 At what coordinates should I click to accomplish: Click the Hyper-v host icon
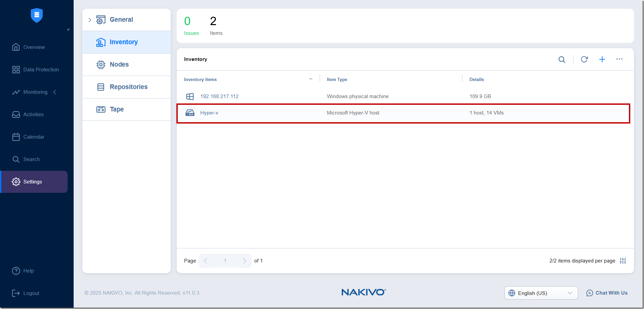[x=190, y=113]
